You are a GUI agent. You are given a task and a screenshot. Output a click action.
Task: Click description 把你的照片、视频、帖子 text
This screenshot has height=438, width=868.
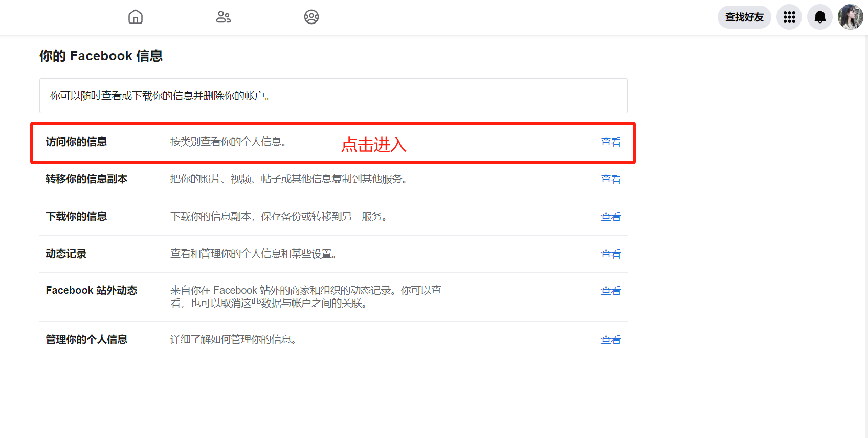[x=289, y=179]
